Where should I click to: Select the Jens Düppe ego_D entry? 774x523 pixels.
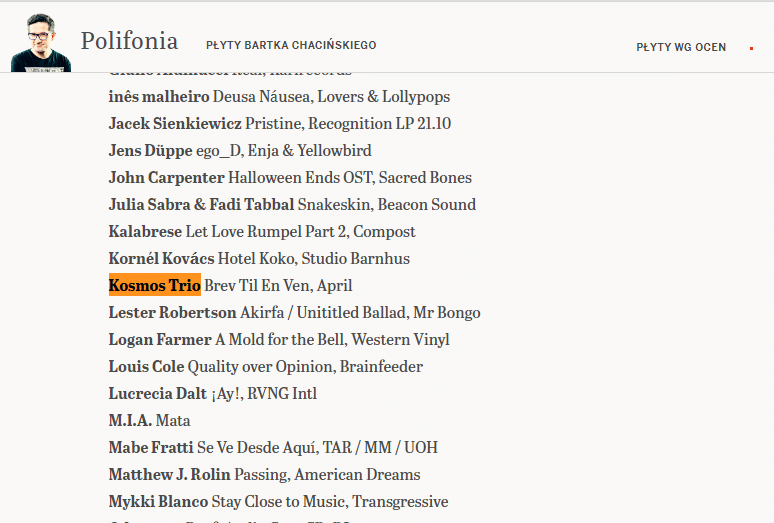[x=240, y=150]
